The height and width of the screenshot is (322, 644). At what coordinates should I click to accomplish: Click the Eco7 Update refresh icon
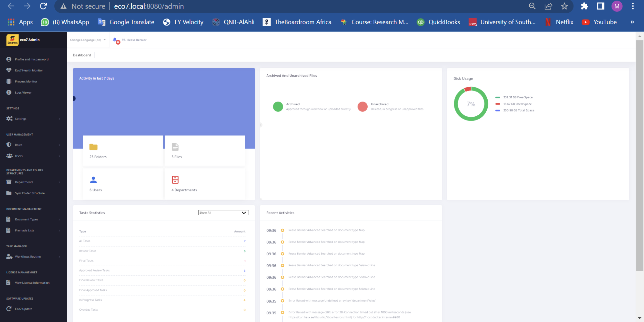click(x=9, y=309)
